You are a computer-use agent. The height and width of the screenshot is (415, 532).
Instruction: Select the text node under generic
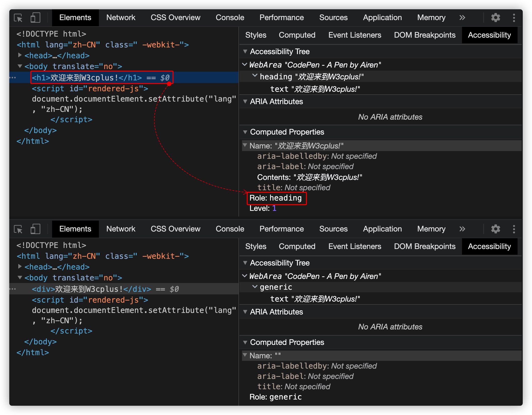pyautogui.click(x=315, y=299)
